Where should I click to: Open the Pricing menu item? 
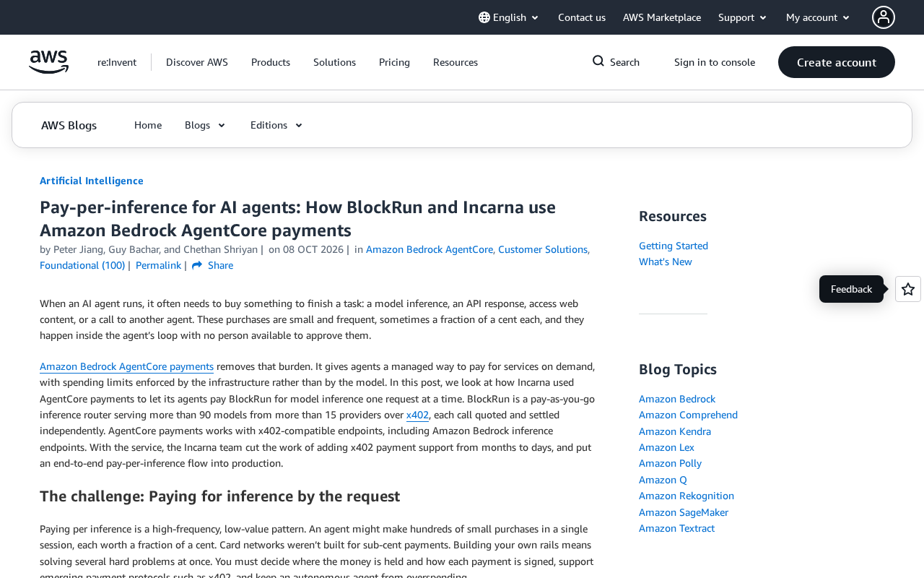click(394, 62)
